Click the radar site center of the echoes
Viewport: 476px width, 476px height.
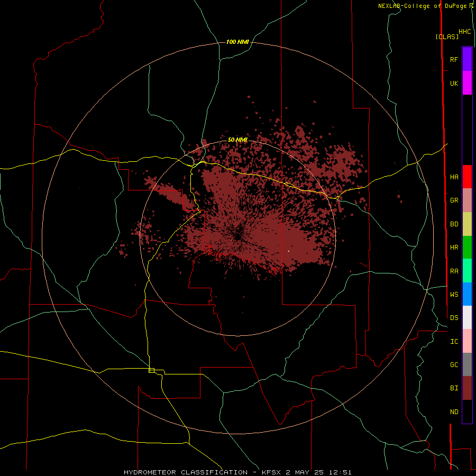237,236
